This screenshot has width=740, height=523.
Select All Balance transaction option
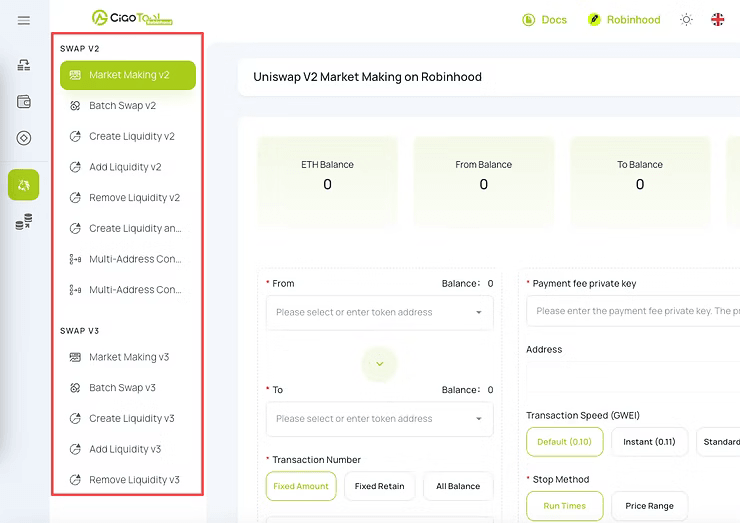[458, 486]
